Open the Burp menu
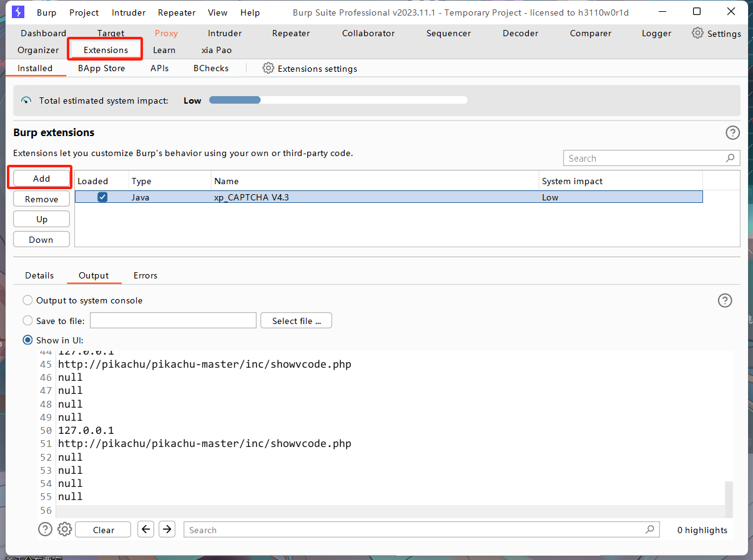The image size is (753, 560). click(x=46, y=12)
